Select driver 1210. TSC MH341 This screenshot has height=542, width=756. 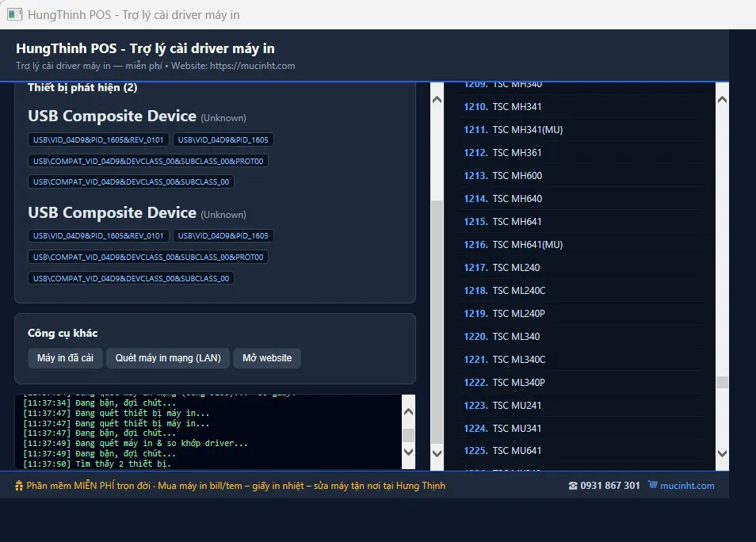pyautogui.click(x=581, y=106)
